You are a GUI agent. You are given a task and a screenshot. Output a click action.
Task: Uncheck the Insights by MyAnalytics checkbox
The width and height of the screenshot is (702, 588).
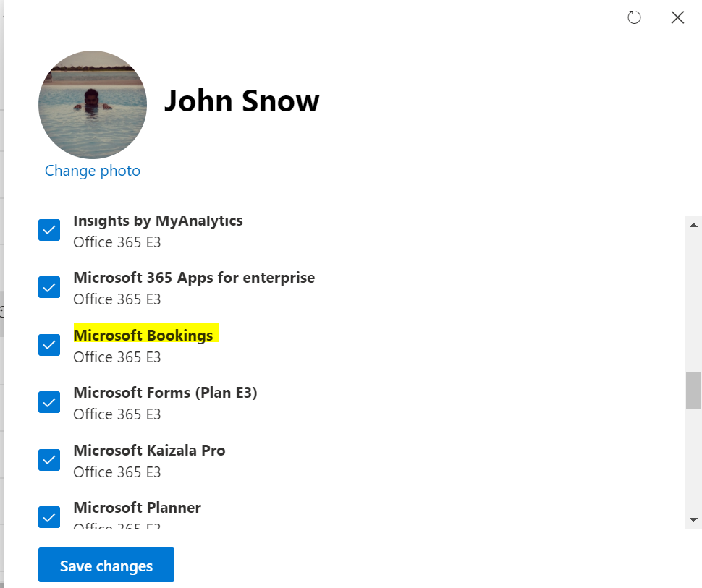click(49, 231)
